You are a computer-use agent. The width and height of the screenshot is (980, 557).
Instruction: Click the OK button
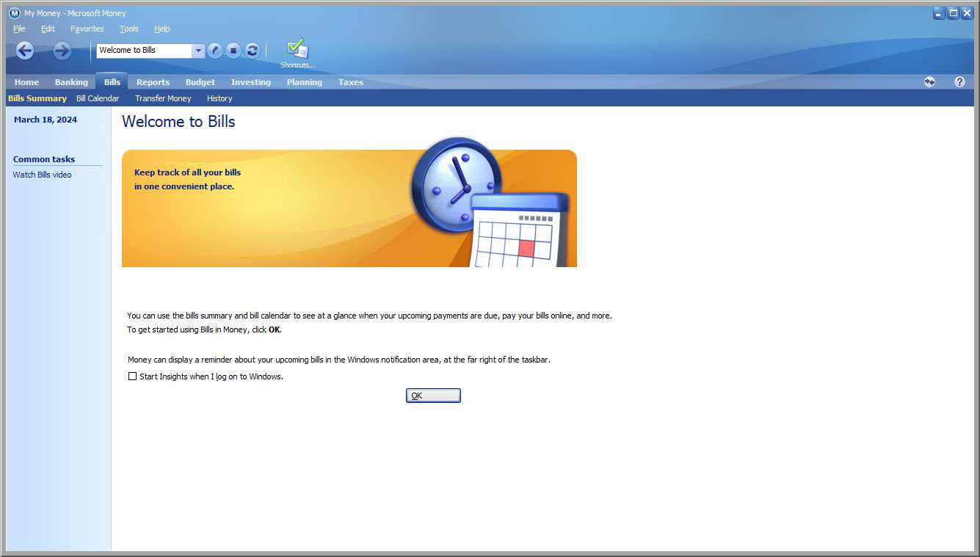(433, 396)
